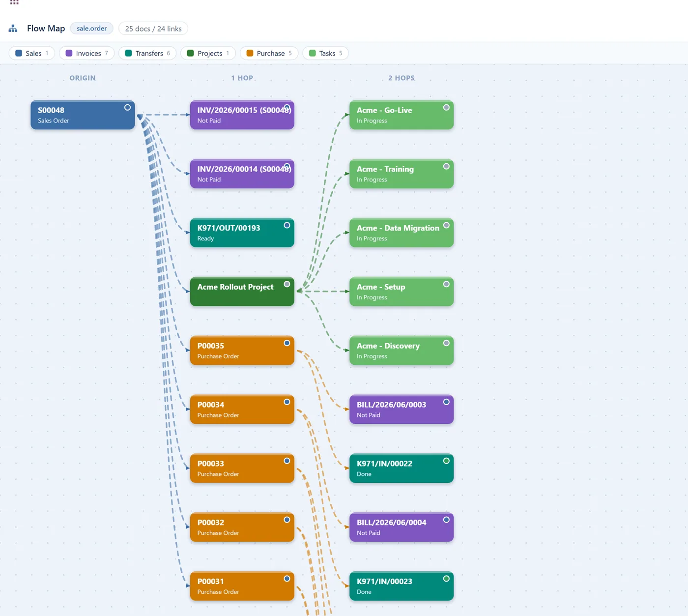The height and width of the screenshot is (616, 688).
Task: Click the 2 HOPS column header
Action: 401,78
